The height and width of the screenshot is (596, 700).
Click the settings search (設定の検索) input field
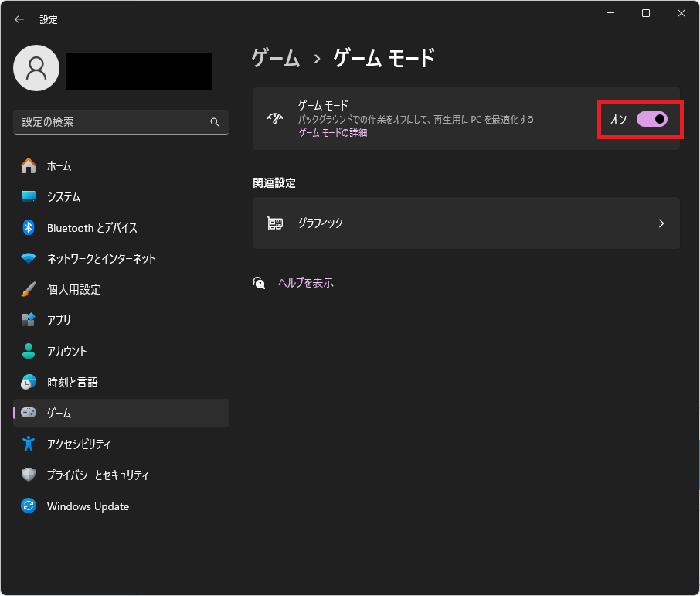[112, 122]
